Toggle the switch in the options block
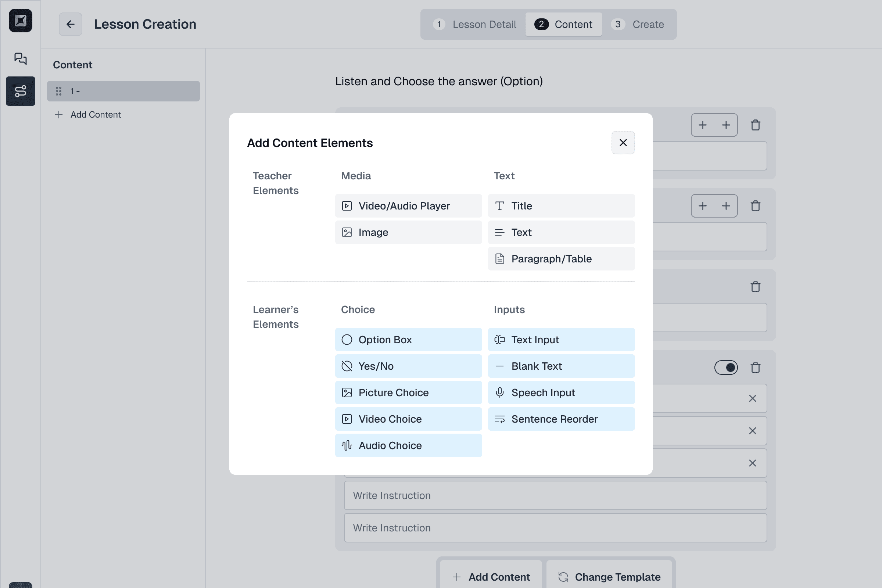This screenshot has width=882, height=588. (x=725, y=367)
